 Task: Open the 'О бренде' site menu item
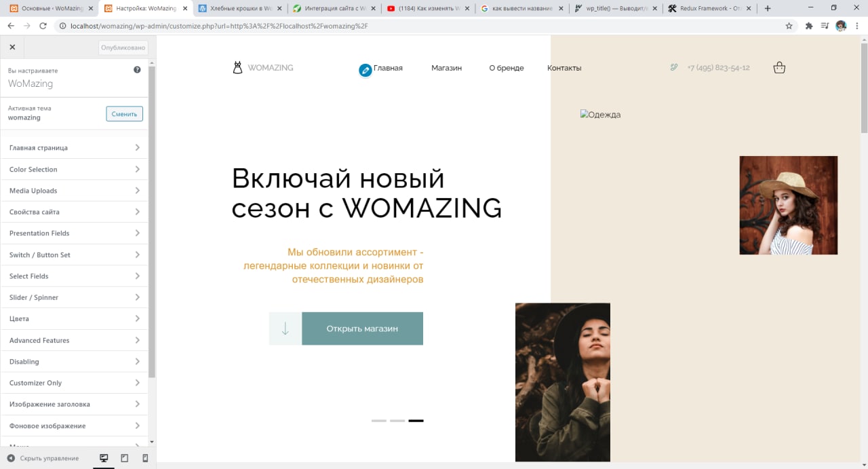pos(507,68)
